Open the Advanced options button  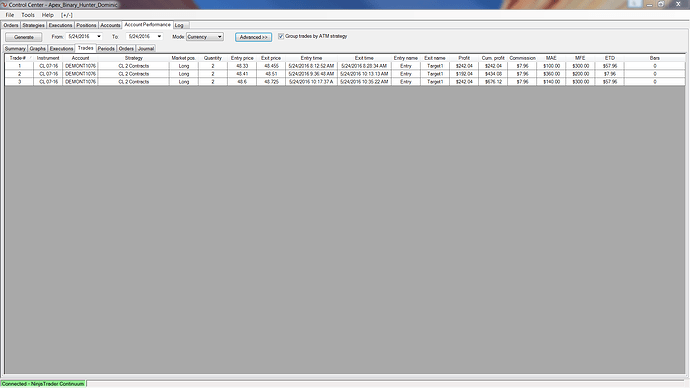coord(253,37)
